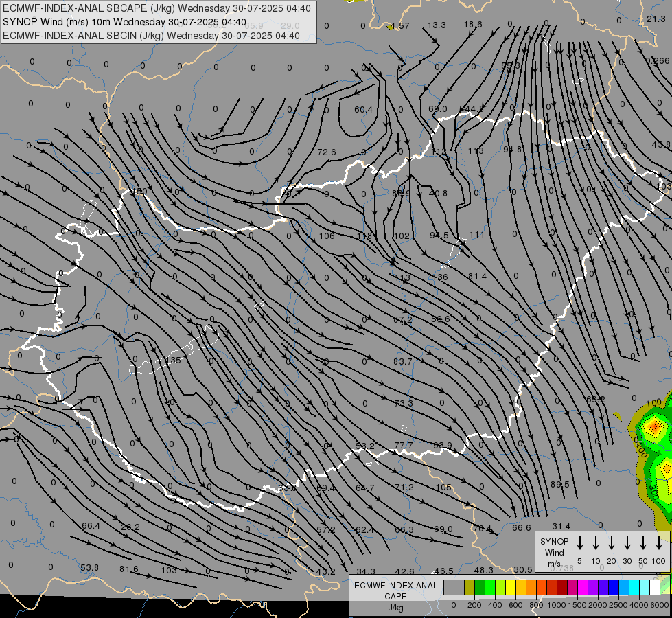Click the 'ECMWF-INDEX-ANAL CAPE' legend label

coord(395,591)
